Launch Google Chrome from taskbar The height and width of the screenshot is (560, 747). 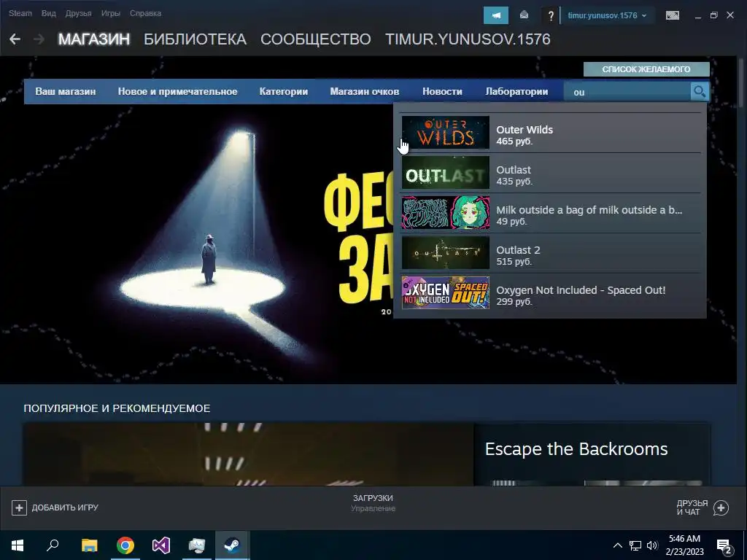(125, 545)
